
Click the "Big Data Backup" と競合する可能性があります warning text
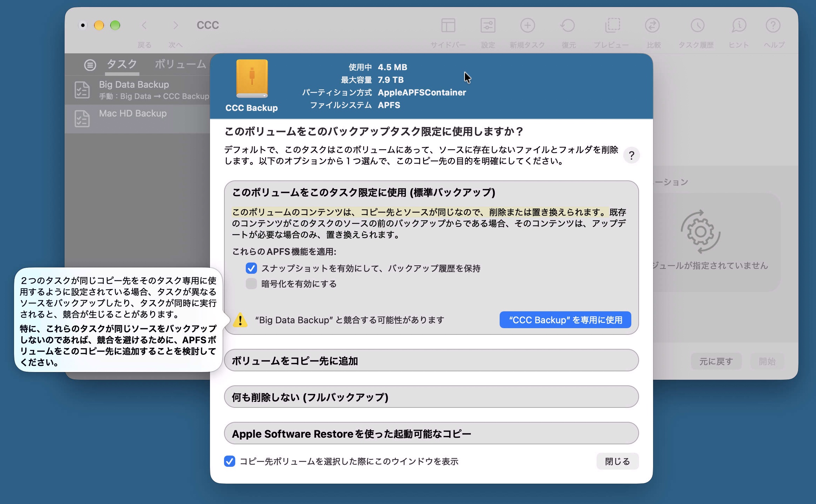[350, 320]
